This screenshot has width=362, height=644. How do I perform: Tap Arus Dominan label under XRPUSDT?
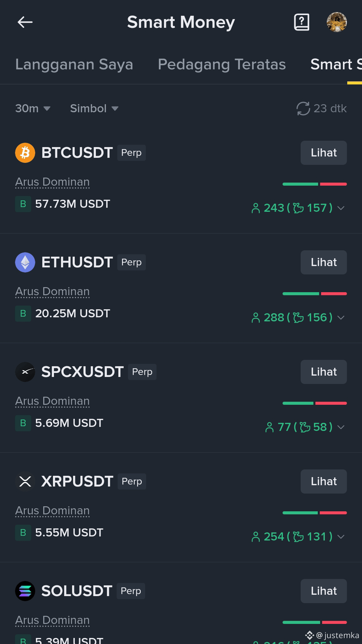(53, 511)
